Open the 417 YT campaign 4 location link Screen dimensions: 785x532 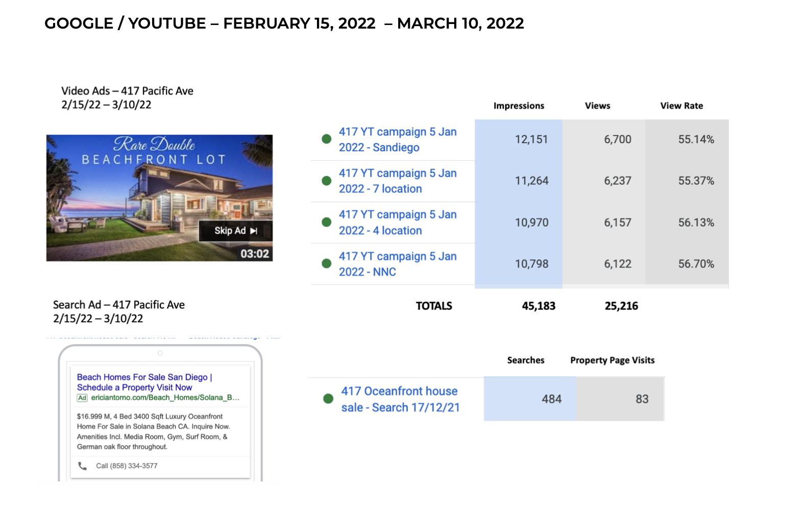click(x=397, y=223)
